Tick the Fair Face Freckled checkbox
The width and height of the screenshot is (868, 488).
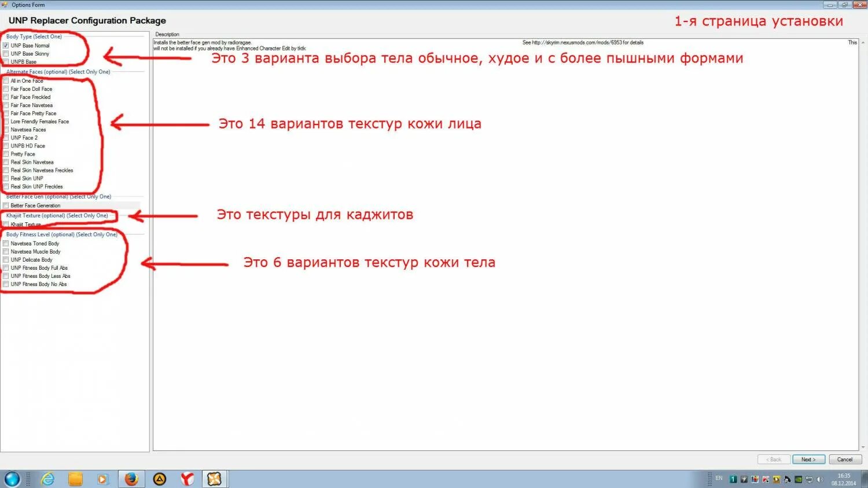point(6,97)
